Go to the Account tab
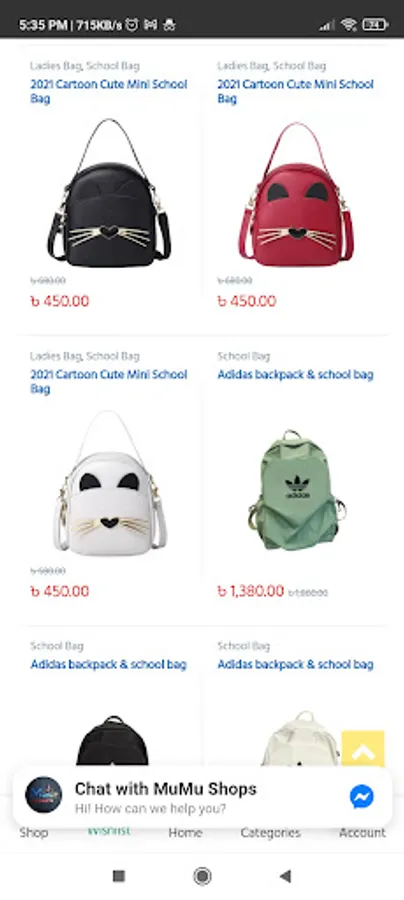Screen dimensions: 404x900 point(362,833)
